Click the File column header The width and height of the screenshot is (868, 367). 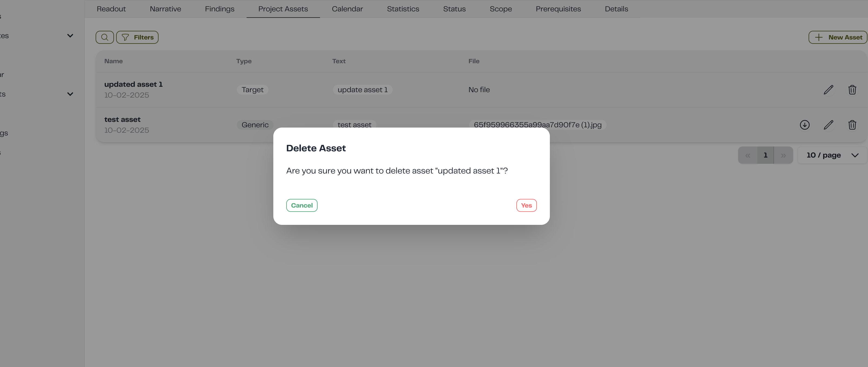coord(474,61)
